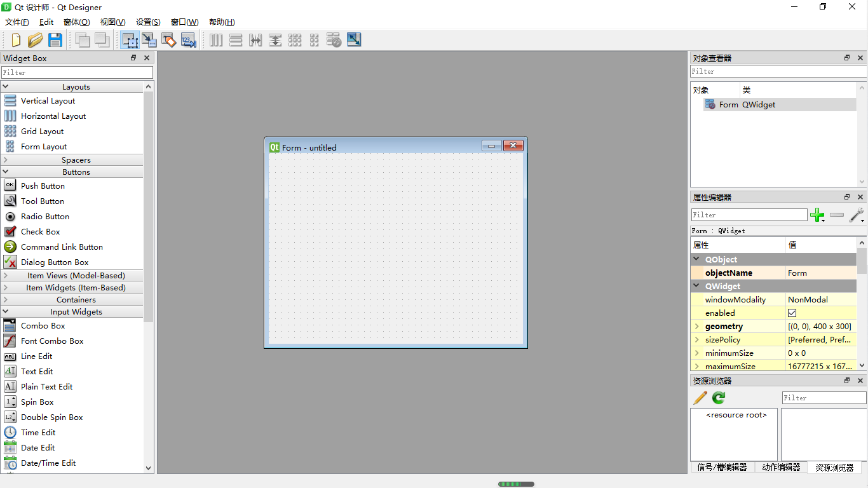Viewport: 868px width, 488px height.
Task: Collapse the Buttons category
Action: tap(6, 172)
